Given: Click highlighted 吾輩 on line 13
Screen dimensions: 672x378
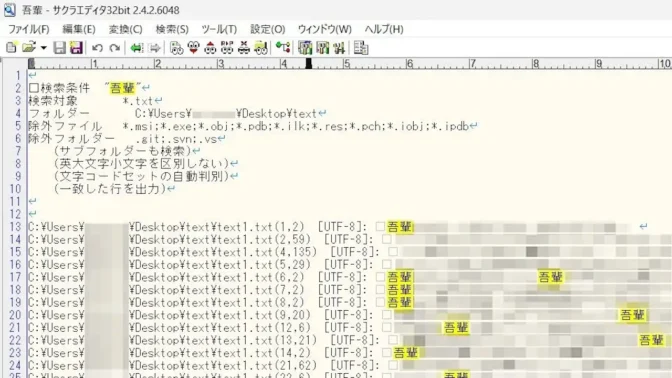Looking at the screenshot, I should click(x=400, y=227).
